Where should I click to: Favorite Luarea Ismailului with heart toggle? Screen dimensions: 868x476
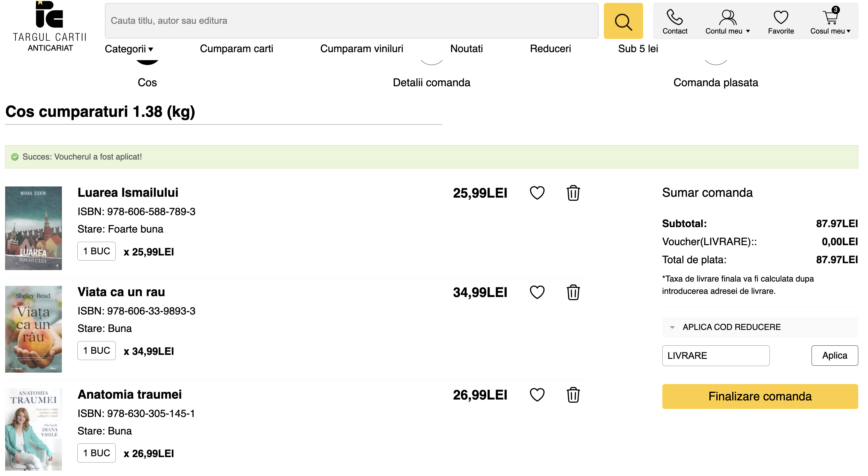pyautogui.click(x=537, y=193)
